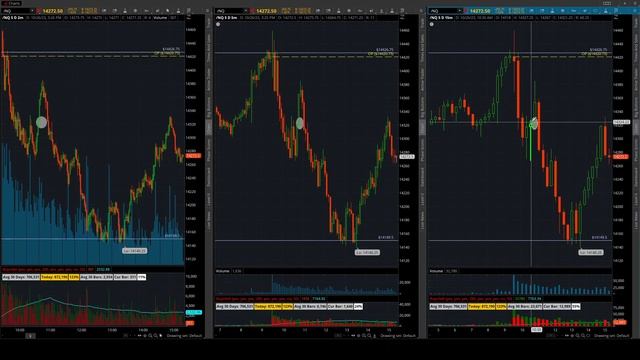Open the red symbol link selector in the 5m chart
This screenshot has width=640, height=360.
point(253,11)
